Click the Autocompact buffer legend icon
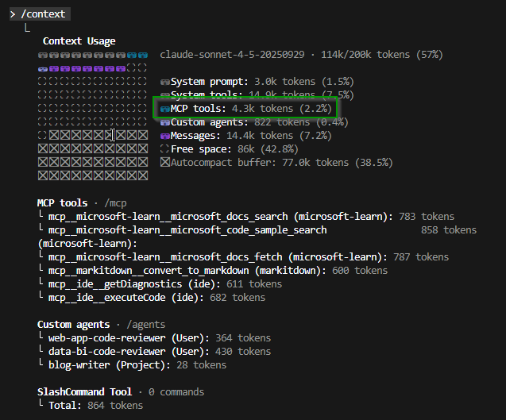 [x=165, y=162]
